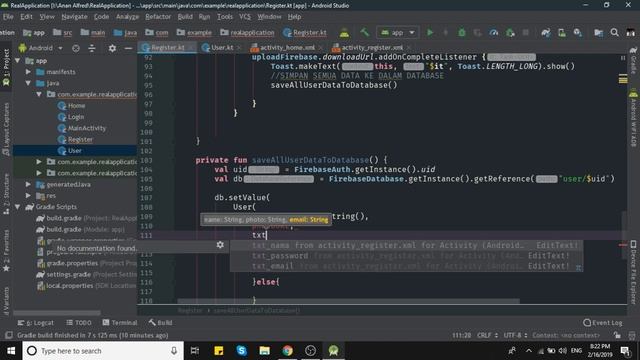Open Task View in Windows taskbar

point(195,351)
